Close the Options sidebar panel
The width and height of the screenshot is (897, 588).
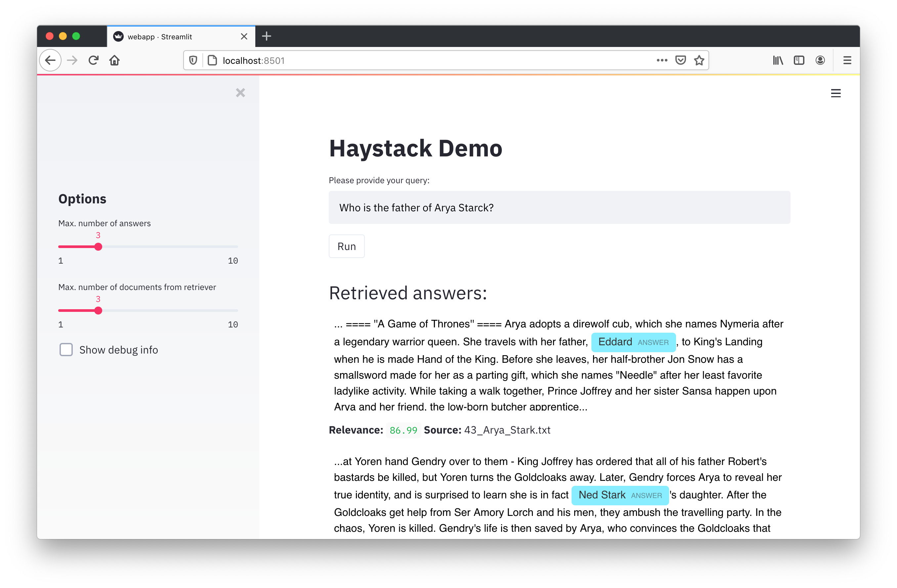point(240,93)
